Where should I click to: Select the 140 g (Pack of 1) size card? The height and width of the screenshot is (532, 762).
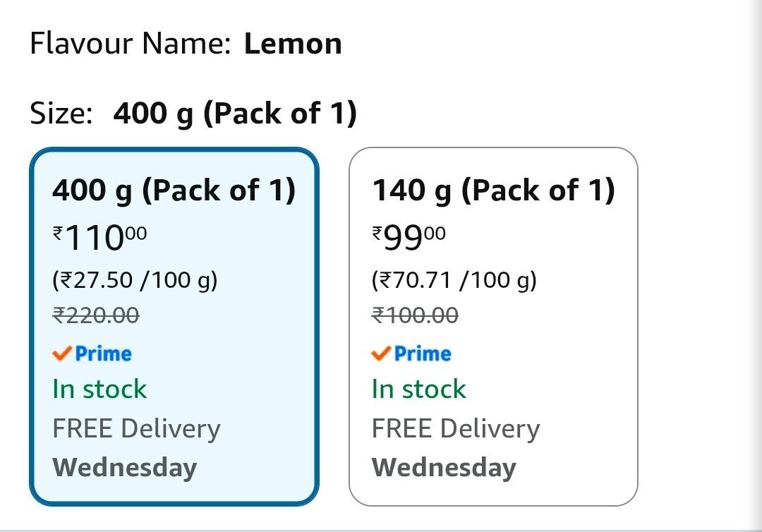coord(493,327)
